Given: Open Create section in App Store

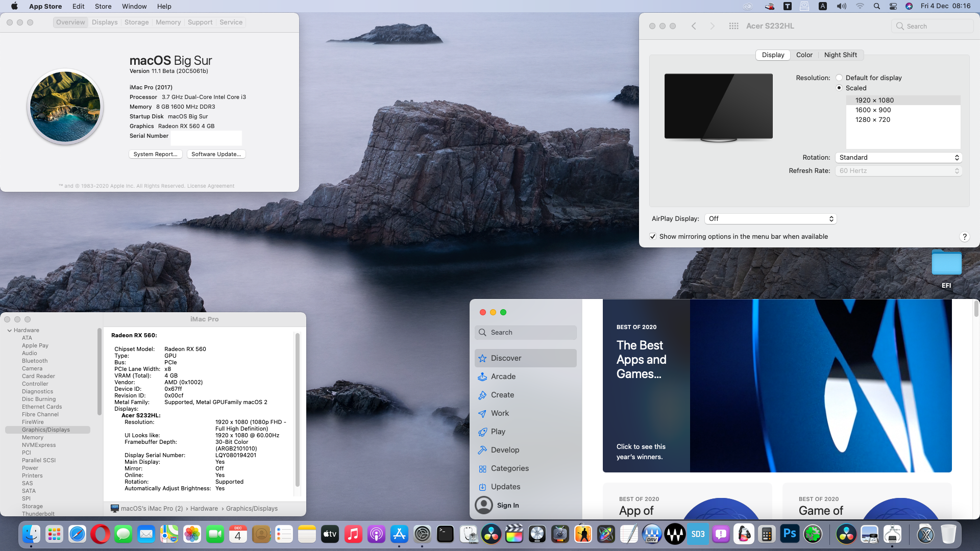Looking at the screenshot, I should click(525, 395).
